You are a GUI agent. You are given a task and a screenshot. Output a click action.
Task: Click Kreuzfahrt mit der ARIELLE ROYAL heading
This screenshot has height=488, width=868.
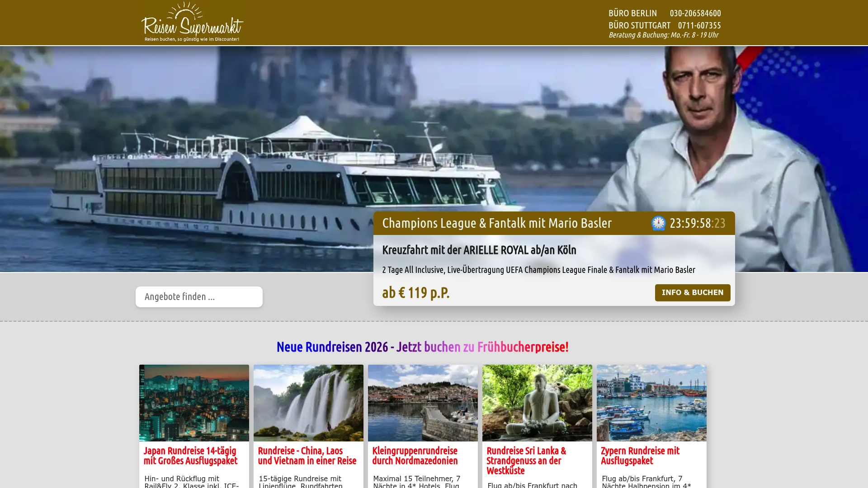pos(479,250)
